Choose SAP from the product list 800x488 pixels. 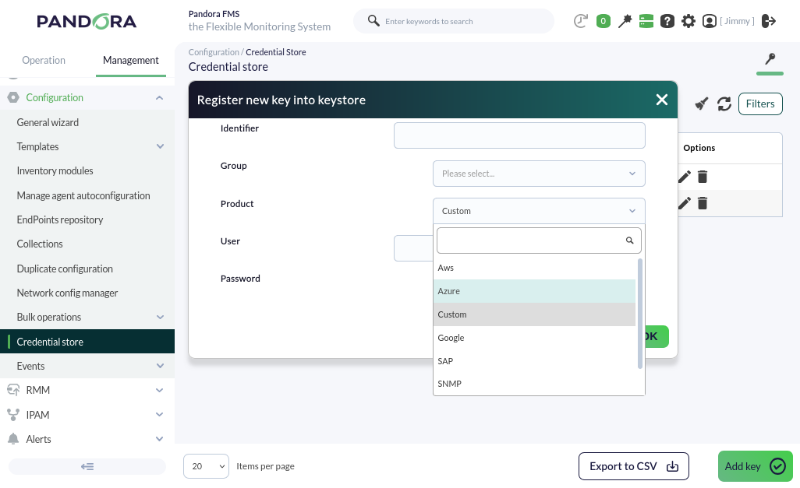tap(535, 361)
